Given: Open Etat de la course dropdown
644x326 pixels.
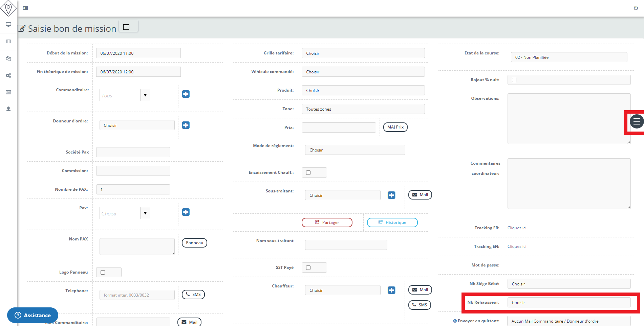Looking at the screenshot, I should [x=568, y=57].
